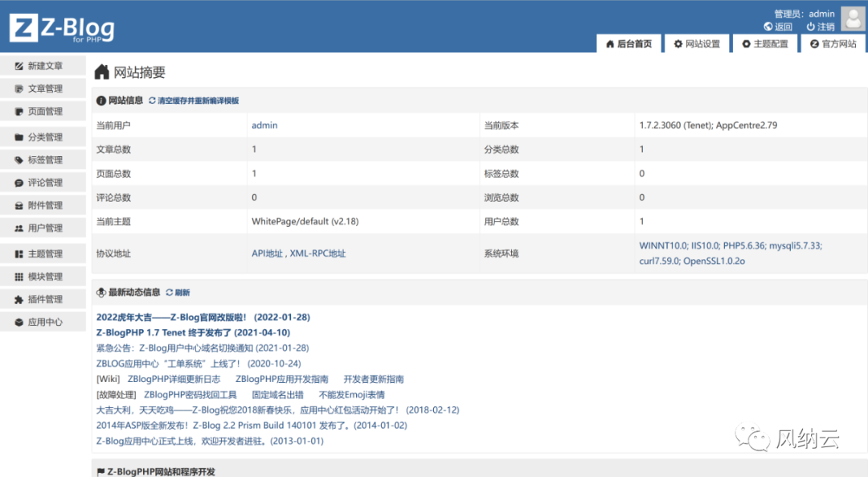The height and width of the screenshot is (477, 868).
Task: Click the globe icon beside 返回
Action: [768, 27]
